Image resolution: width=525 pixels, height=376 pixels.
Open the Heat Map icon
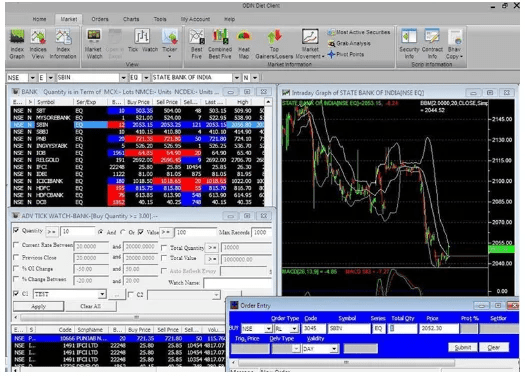pyautogui.click(x=244, y=44)
